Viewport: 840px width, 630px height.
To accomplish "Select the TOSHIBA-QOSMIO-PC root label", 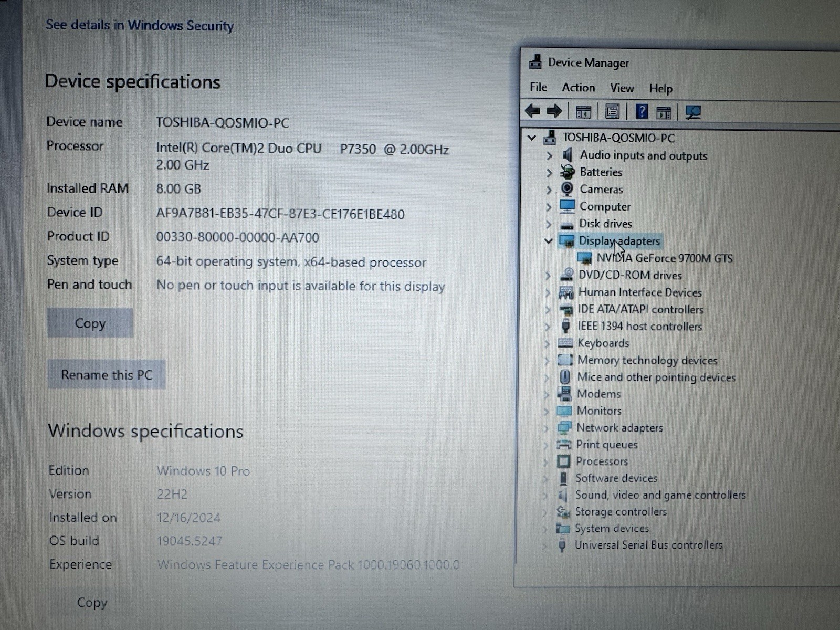I will (x=618, y=138).
